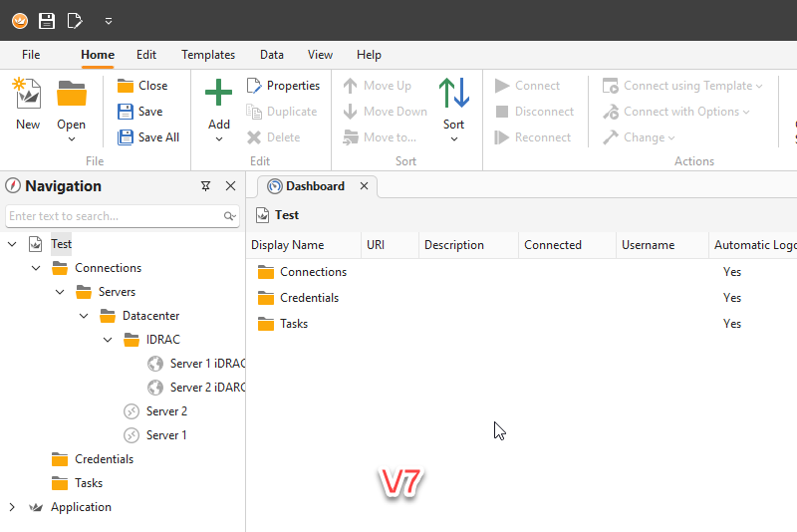This screenshot has width=797, height=532.
Task: Collapse the Connections folder in tree
Action: [36, 268]
